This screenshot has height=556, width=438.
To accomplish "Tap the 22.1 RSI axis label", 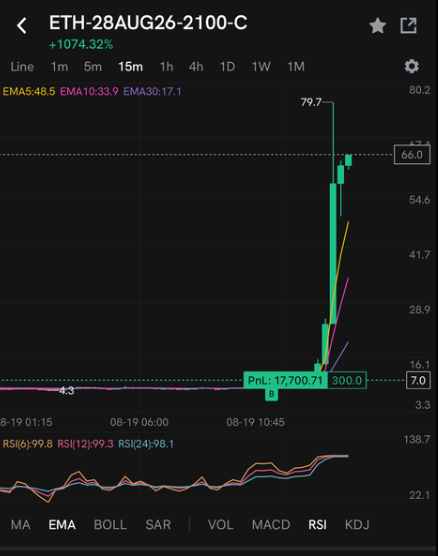I will [420, 495].
